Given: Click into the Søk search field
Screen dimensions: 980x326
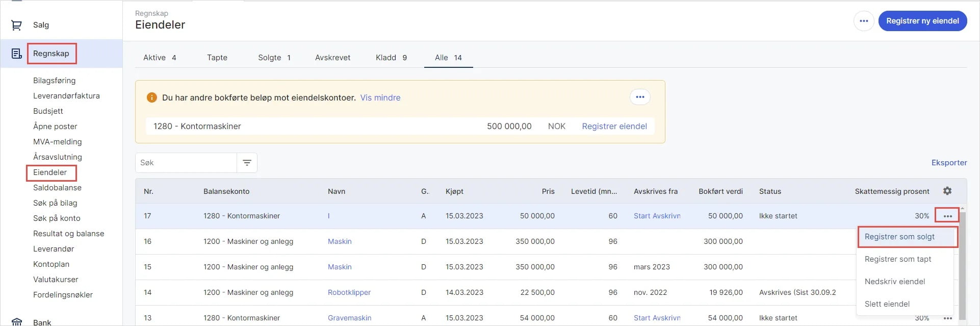Looking at the screenshot, I should pyautogui.click(x=186, y=163).
